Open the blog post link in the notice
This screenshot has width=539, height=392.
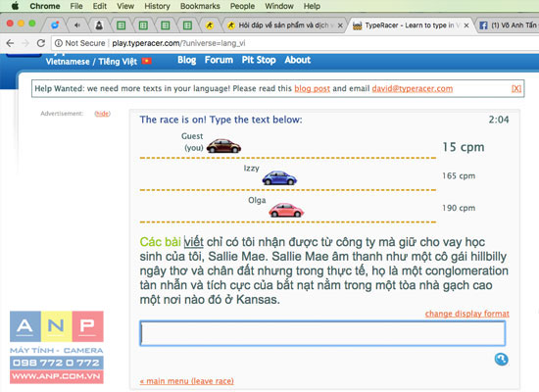312,89
